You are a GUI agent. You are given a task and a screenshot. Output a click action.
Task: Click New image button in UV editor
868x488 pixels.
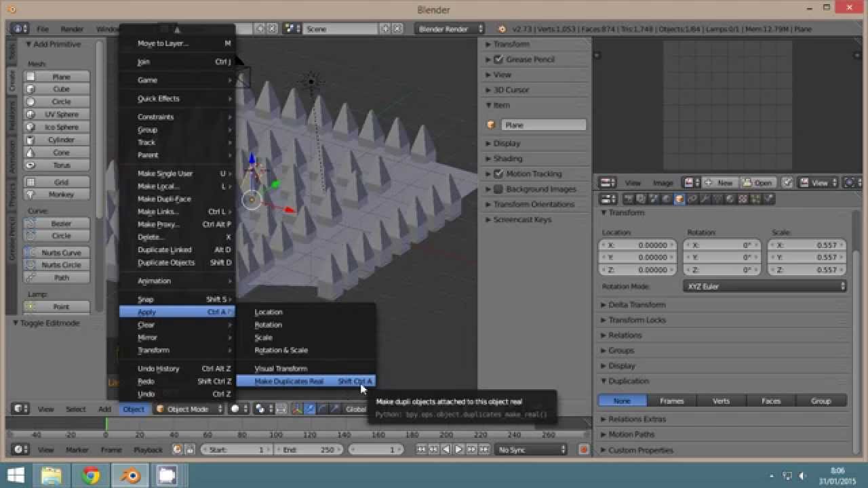coord(719,182)
